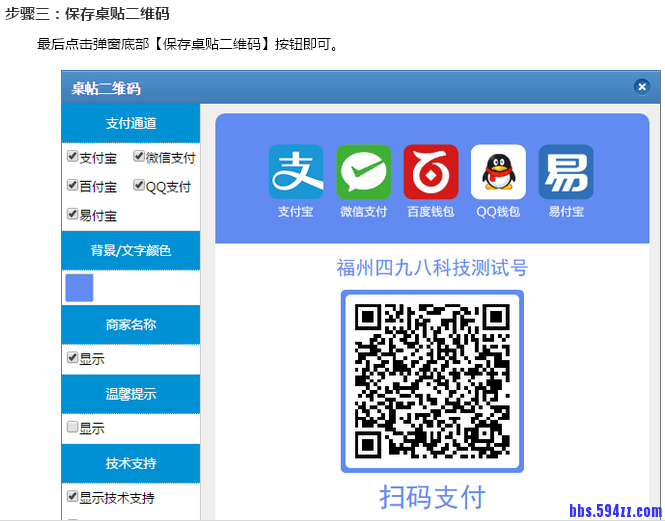Toggle 显示 under 商家名称
Viewport: 665px width, 521px height.
coord(73,357)
